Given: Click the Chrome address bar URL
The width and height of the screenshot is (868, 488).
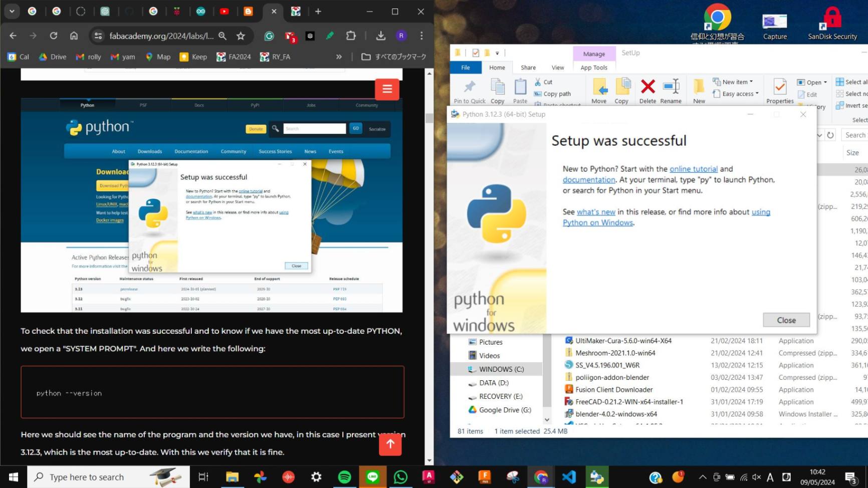Looking at the screenshot, I should 161,36.
